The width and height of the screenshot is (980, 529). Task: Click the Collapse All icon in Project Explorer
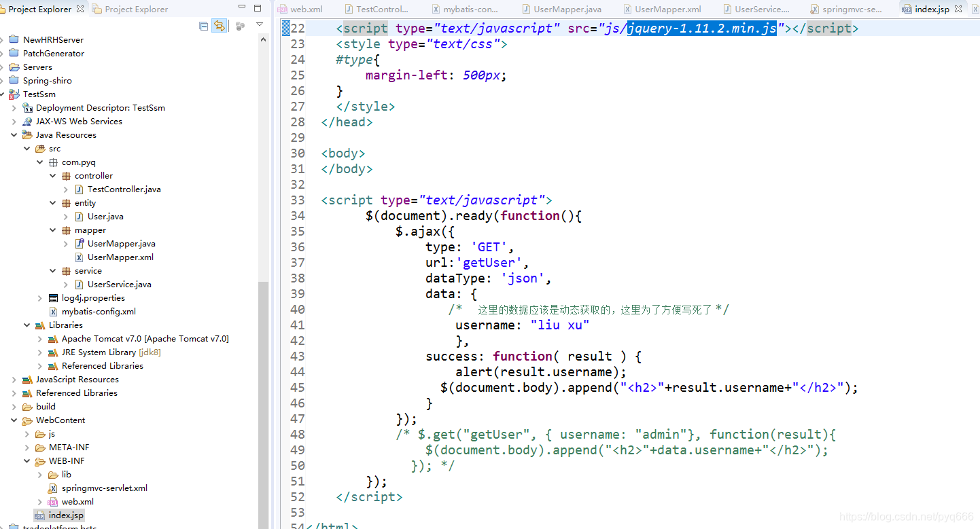tap(204, 26)
